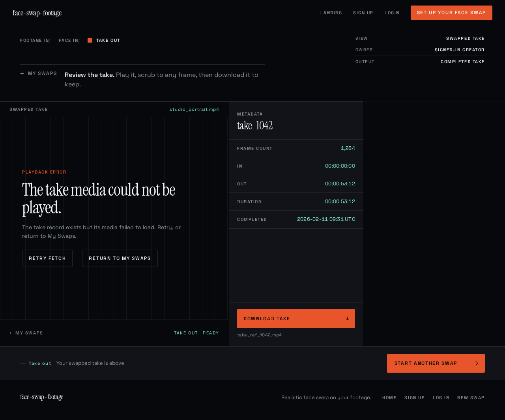Retry fetching the take media

tap(47, 258)
